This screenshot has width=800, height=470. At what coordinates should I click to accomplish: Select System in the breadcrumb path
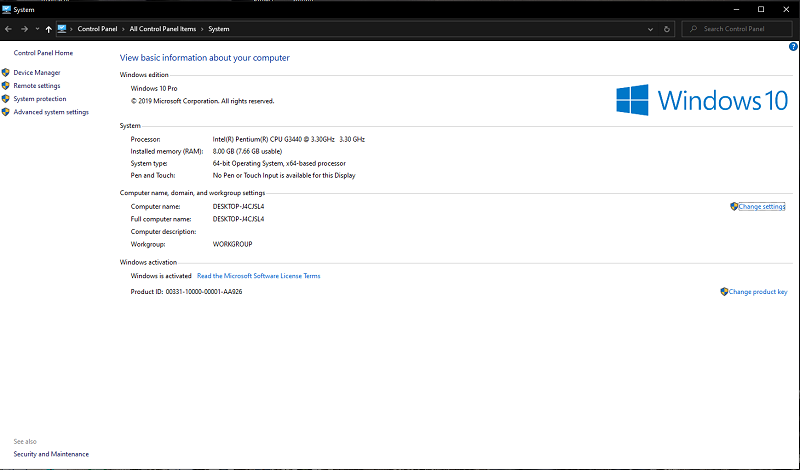[x=218, y=29]
